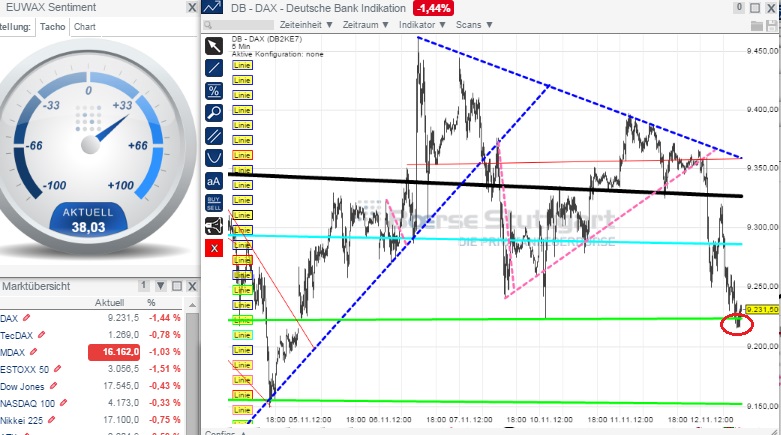Click the pencil icon next to Nikkei 225
This screenshot has width=781, height=435.
51,420
